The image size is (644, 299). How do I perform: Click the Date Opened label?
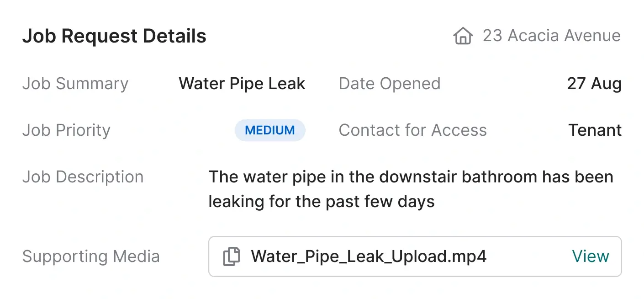tap(390, 84)
